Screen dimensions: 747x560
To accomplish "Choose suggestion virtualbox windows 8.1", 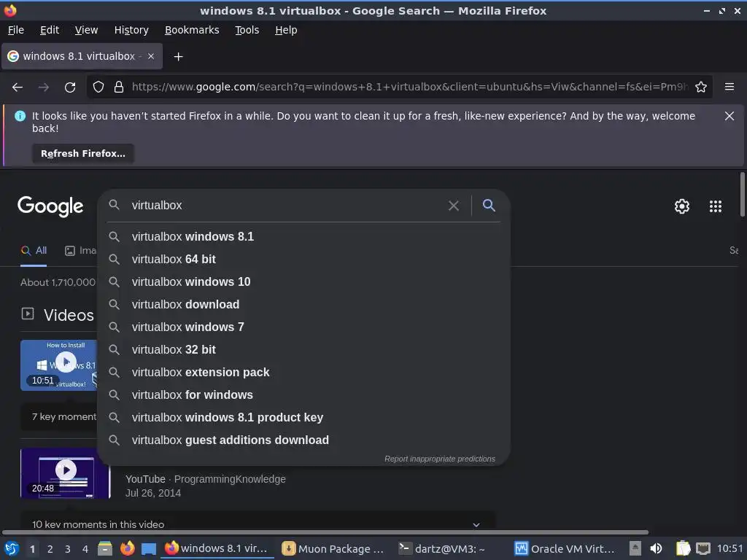I will click(303, 237).
